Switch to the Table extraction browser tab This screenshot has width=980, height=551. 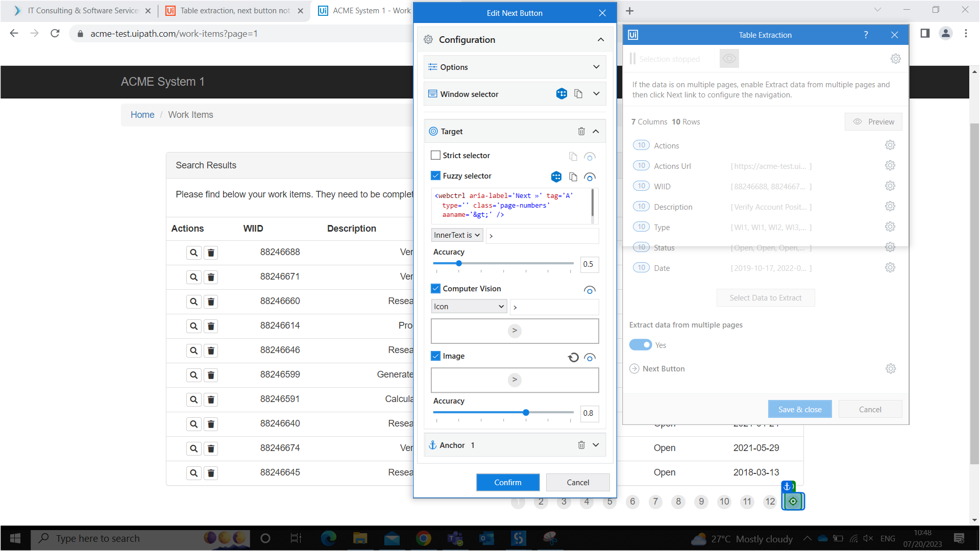tap(235, 11)
